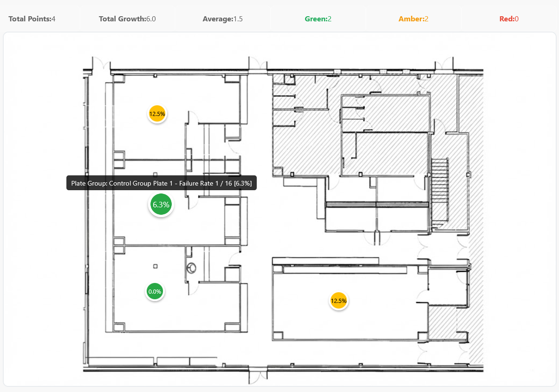This screenshot has height=392, width=559.
Task: Filter by Green count label
Action: coord(318,19)
